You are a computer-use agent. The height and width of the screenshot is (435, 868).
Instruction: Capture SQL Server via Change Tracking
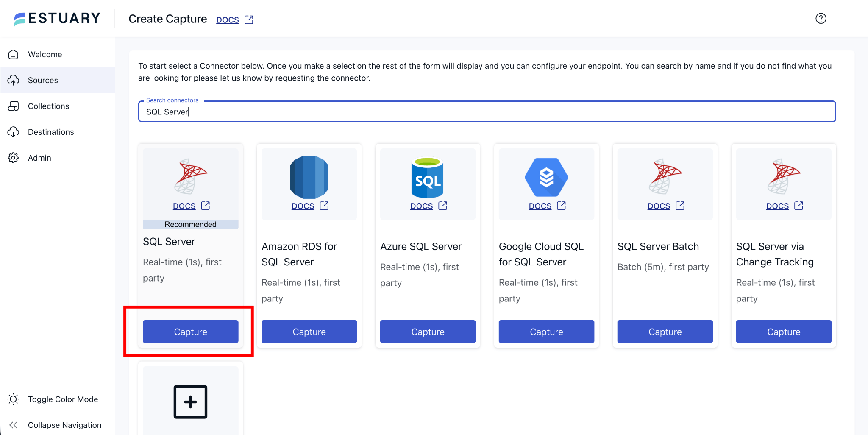(x=784, y=332)
